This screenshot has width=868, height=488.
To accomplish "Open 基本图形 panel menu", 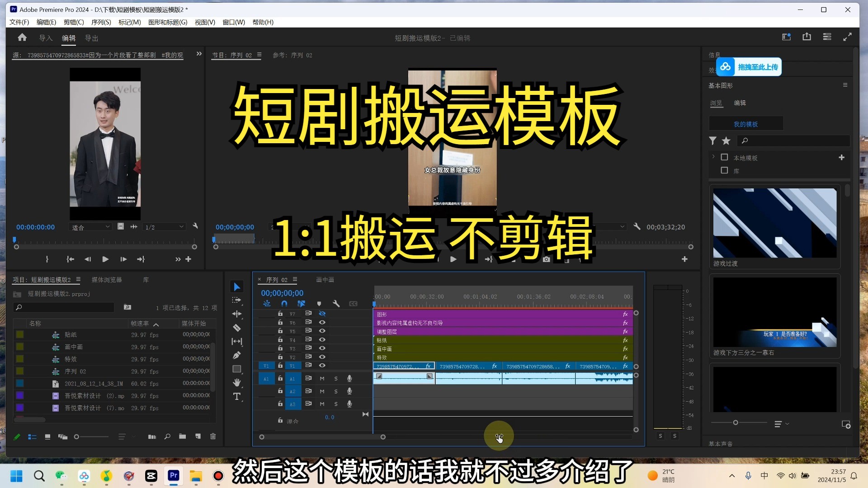I will [x=845, y=85].
